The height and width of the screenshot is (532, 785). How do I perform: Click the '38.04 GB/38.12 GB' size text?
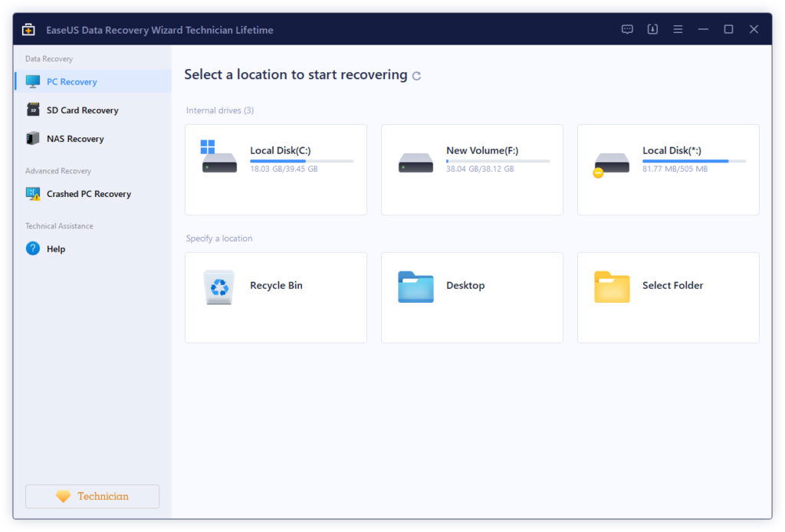click(480, 169)
